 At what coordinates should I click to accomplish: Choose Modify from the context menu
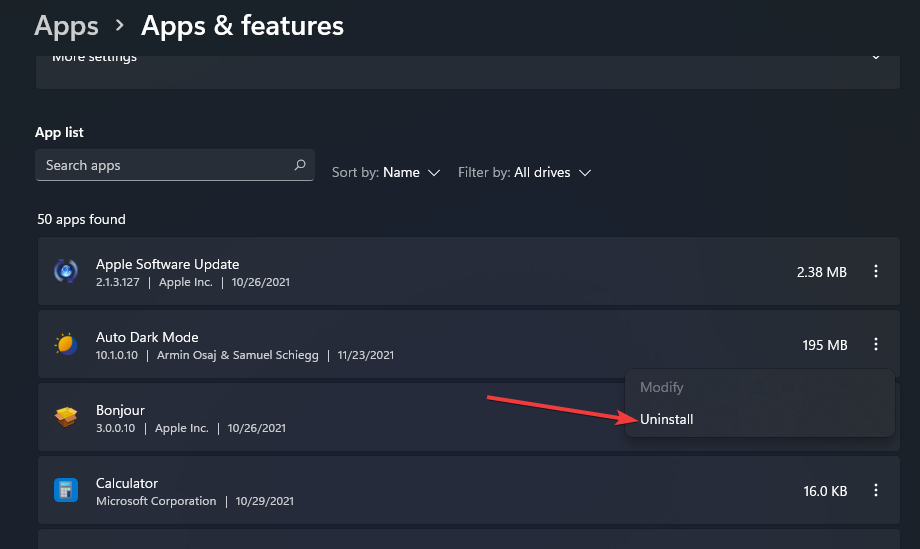(x=662, y=387)
